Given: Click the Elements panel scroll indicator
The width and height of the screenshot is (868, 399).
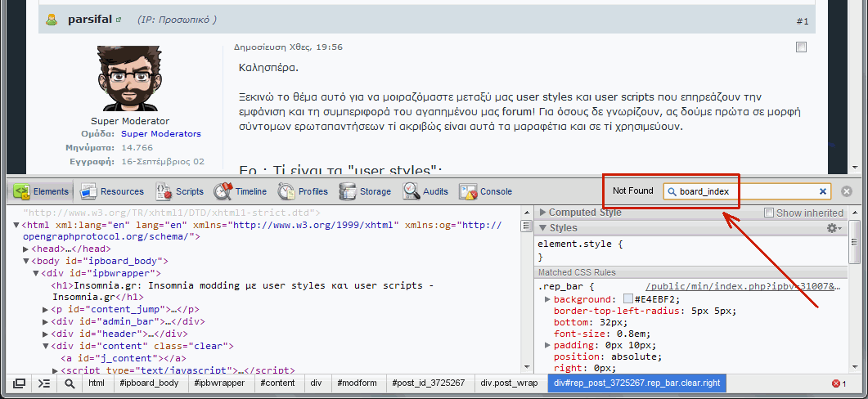Looking at the screenshot, I should [x=527, y=226].
